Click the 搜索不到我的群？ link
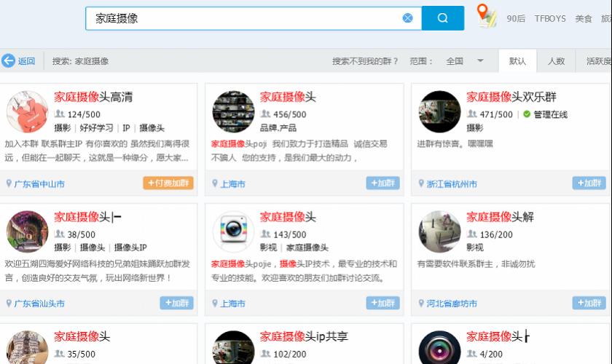The width and height of the screenshot is (612, 364). [x=365, y=61]
